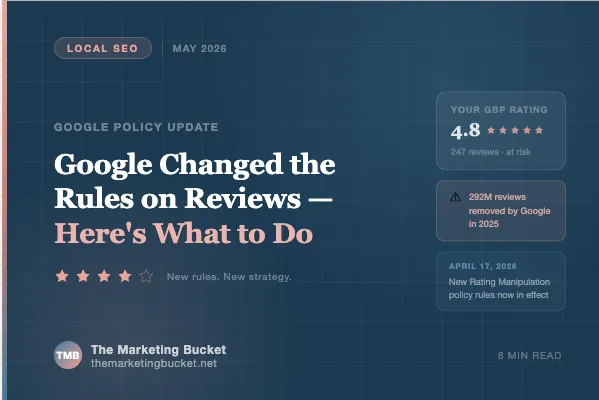Click 'The Marketing Bucket' name
Screen dimensions: 599x400
tap(159, 350)
